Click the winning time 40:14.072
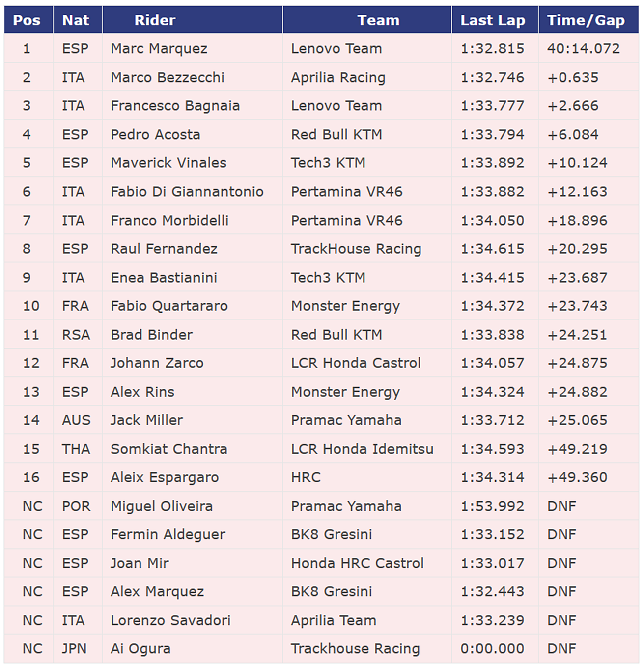 pos(584,49)
